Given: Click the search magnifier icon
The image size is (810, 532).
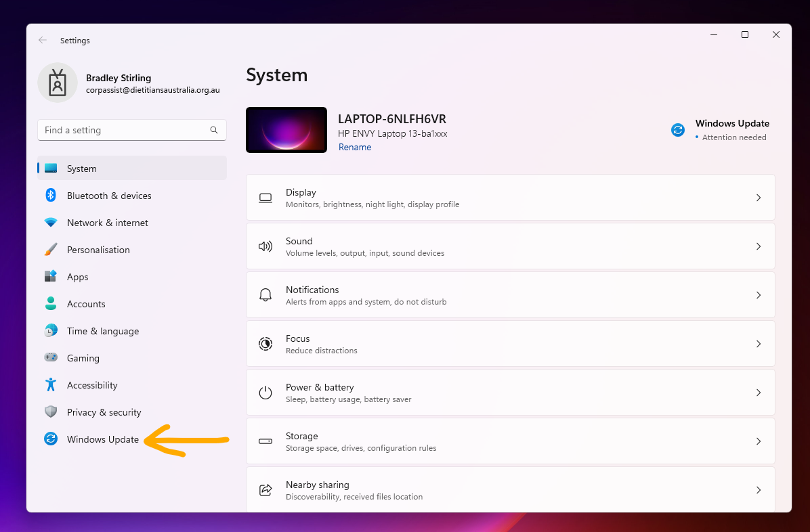Looking at the screenshot, I should tap(214, 130).
